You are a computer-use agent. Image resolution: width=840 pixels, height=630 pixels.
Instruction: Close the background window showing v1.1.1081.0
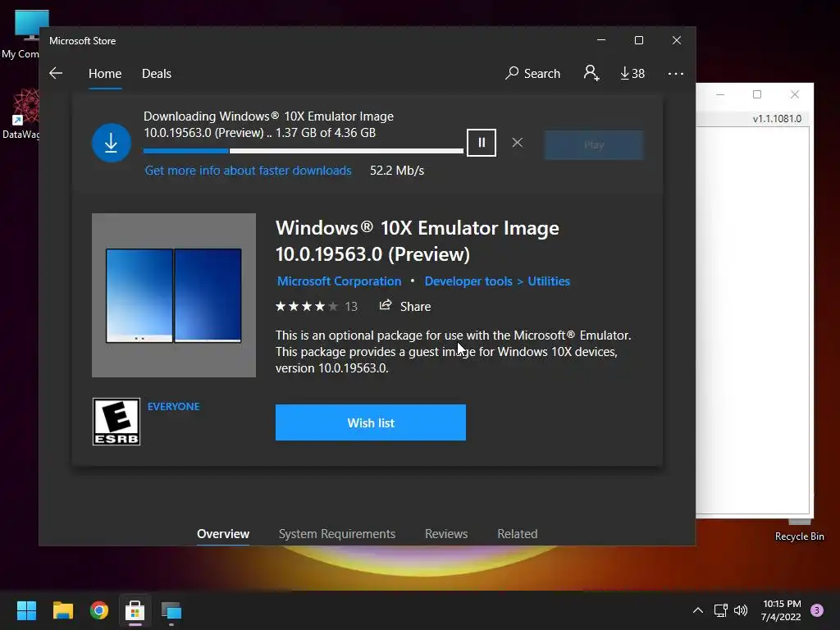(794, 94)
